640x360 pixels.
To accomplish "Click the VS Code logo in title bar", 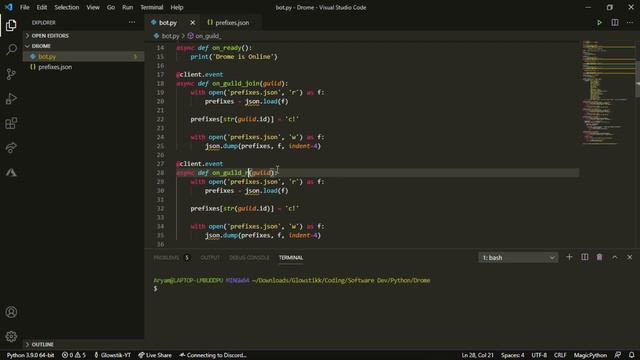I will (9, 7).
